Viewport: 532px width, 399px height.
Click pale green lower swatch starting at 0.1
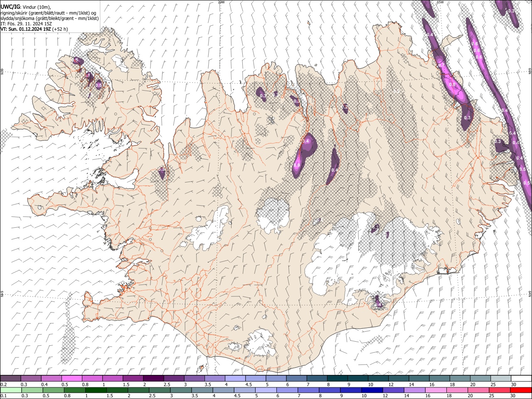(x=11, y=390)
